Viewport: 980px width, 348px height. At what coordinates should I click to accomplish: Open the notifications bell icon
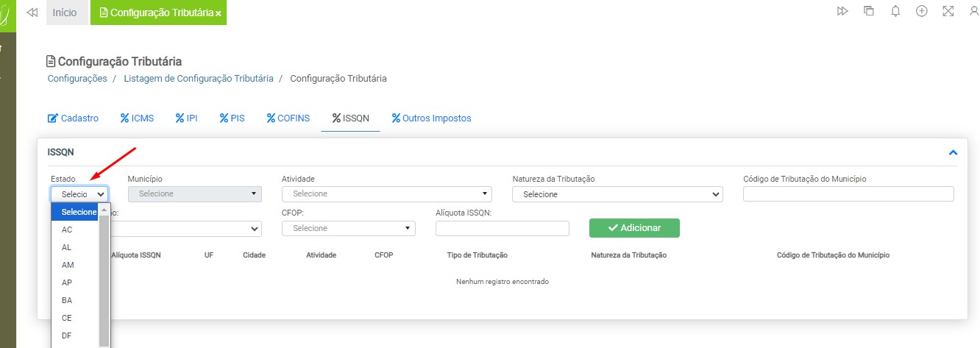tap(895, 11)
